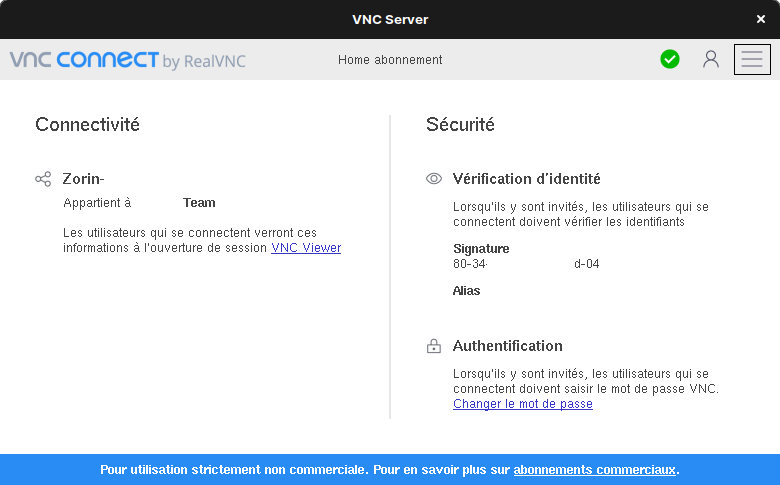Click the share icon beside Zorin-

(43, 179)
